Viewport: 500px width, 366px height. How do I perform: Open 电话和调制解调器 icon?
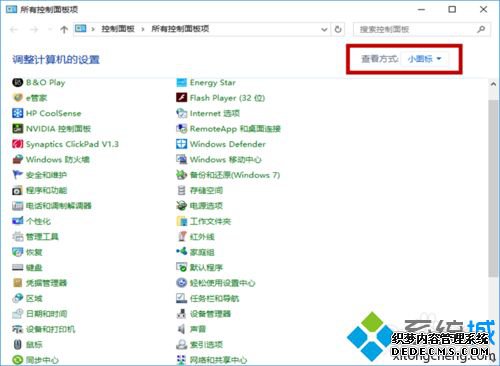pos(17,206)
